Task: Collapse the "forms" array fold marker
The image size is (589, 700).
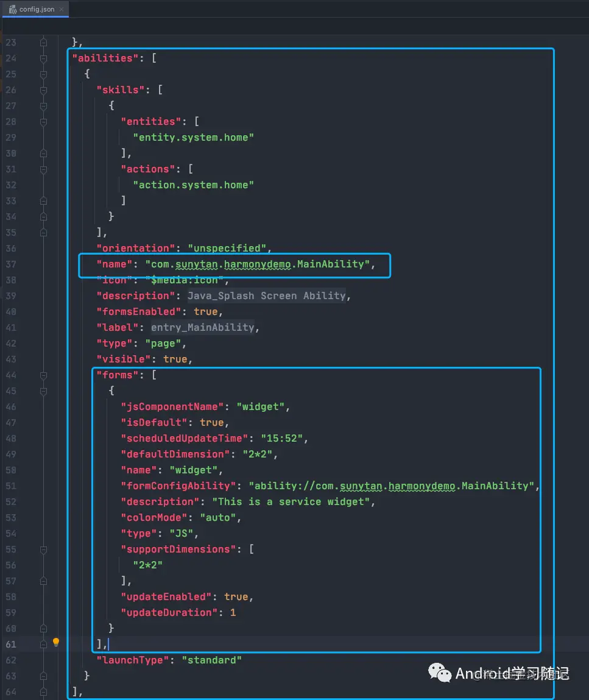Action: (x=43, y=375)
